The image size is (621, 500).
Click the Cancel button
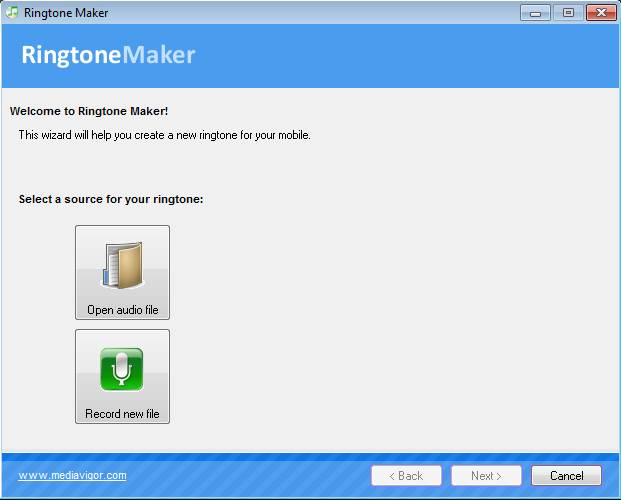point(566,475)
